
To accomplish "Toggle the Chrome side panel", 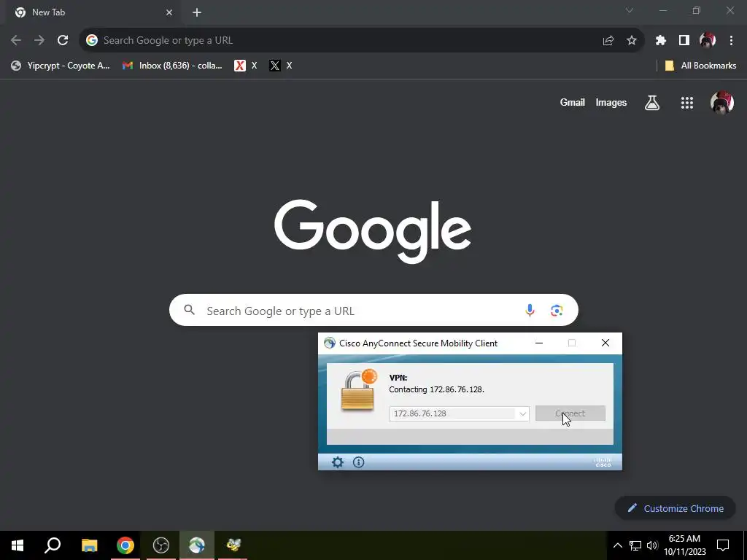I will coord(684,41).
